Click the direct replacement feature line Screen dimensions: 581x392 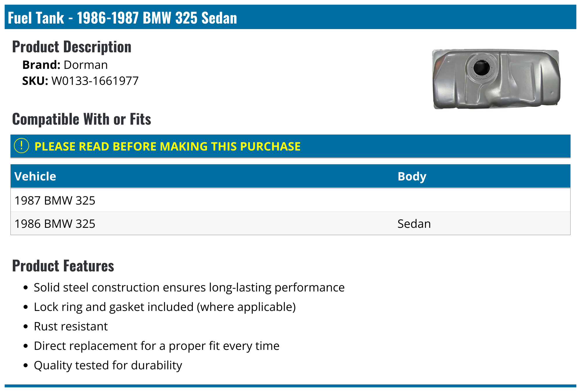pos(157,346)
